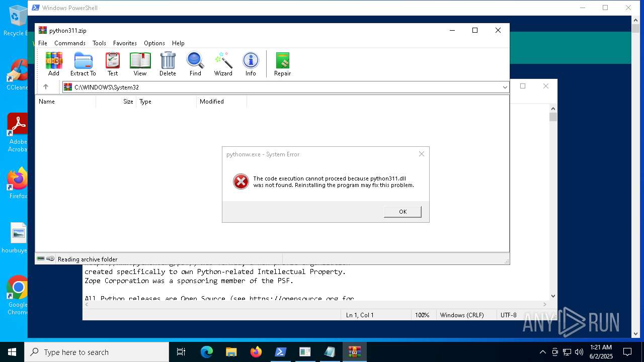Close the Notepad window behind WinRAR
This screenshot has width=644, height=362.
(x=545, y=86)
